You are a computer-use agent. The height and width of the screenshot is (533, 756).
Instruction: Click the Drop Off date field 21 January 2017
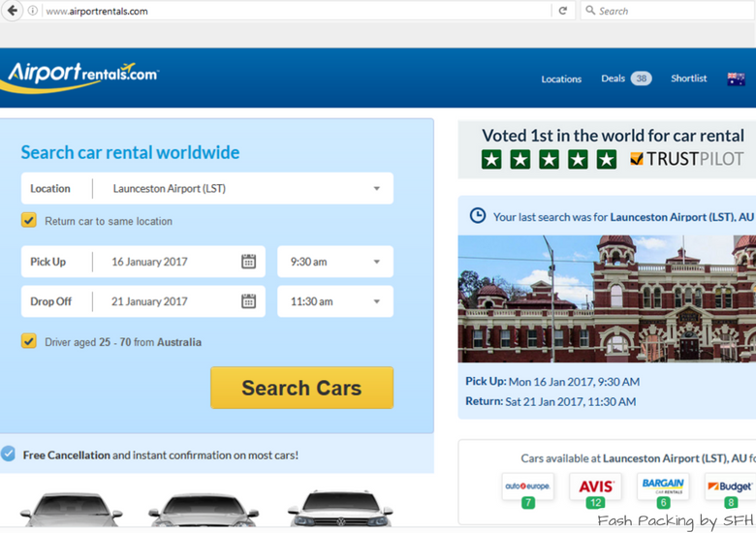(x=143, y=301)
